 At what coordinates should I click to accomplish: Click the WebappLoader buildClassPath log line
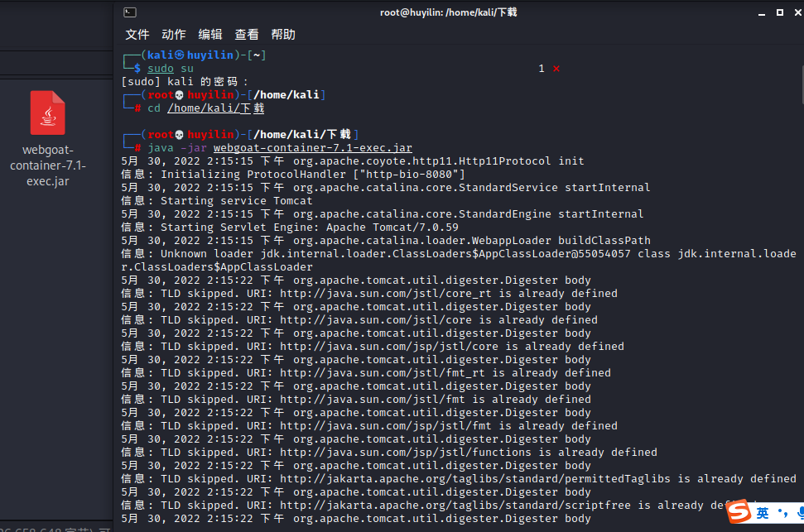pos(386,241)
